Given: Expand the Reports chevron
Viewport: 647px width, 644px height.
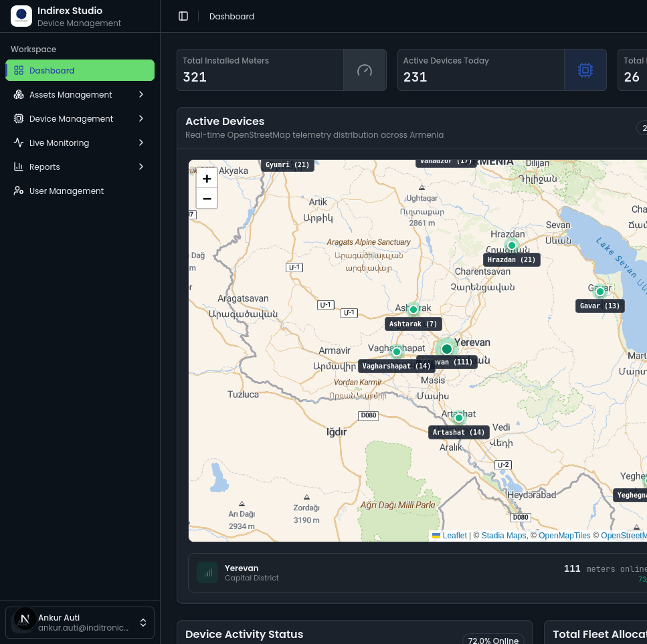Looking at the screenshot, I should (141, 167).
